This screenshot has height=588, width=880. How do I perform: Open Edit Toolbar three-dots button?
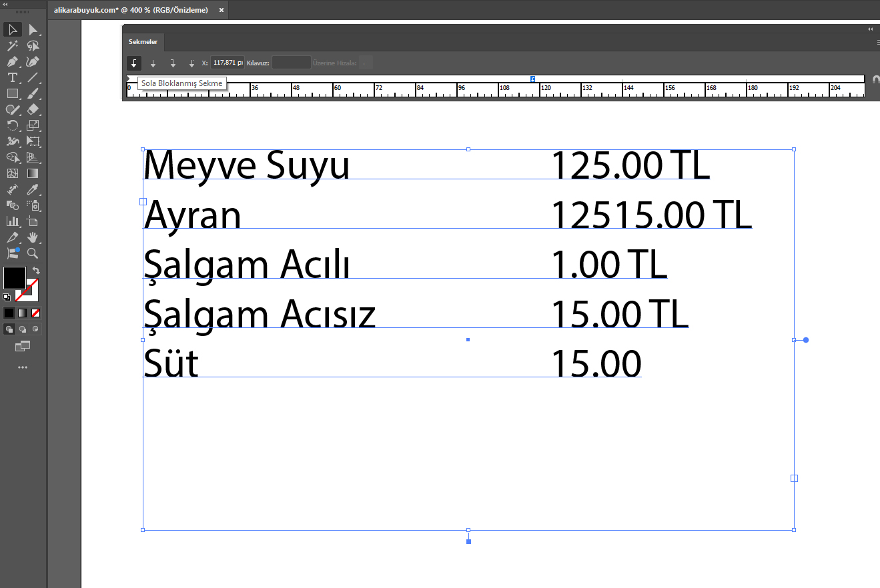pyautogui.click(x=23, y=367)
